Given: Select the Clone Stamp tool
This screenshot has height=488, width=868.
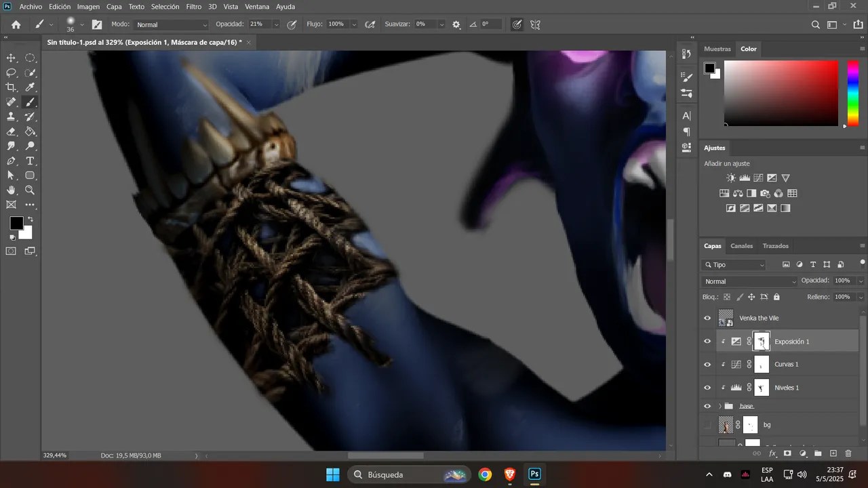Looking at the screenshot, I should coord(12,117).
